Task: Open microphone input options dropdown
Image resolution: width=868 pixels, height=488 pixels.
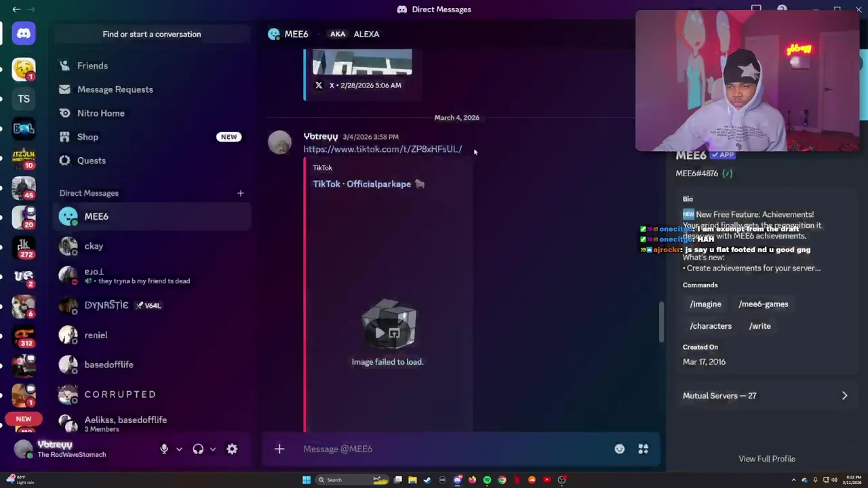Action: pyautogui.click(x=179, y=449)
